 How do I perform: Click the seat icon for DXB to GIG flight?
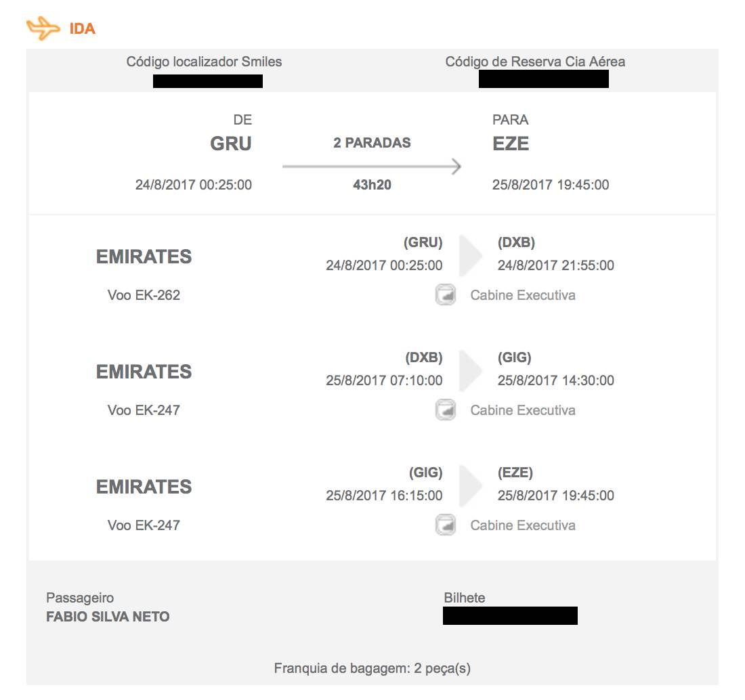click(x=446, y=410)
